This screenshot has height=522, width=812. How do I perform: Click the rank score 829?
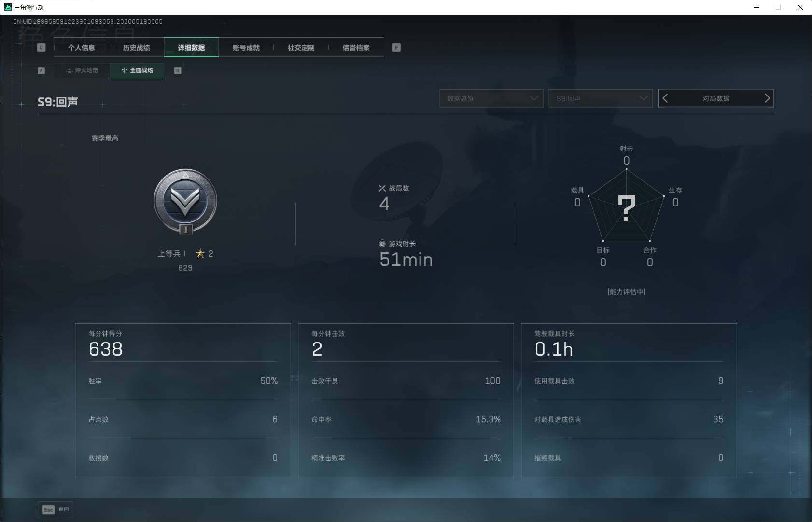185,268
